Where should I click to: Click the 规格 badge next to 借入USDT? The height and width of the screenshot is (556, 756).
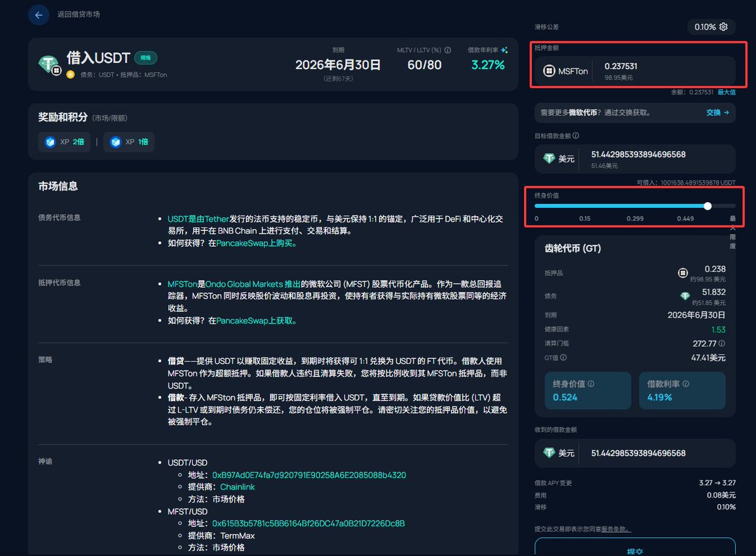(146, 58)
